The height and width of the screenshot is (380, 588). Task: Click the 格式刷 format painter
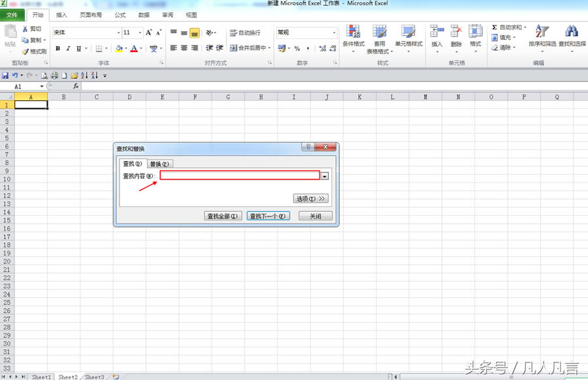tap(34, 51)
